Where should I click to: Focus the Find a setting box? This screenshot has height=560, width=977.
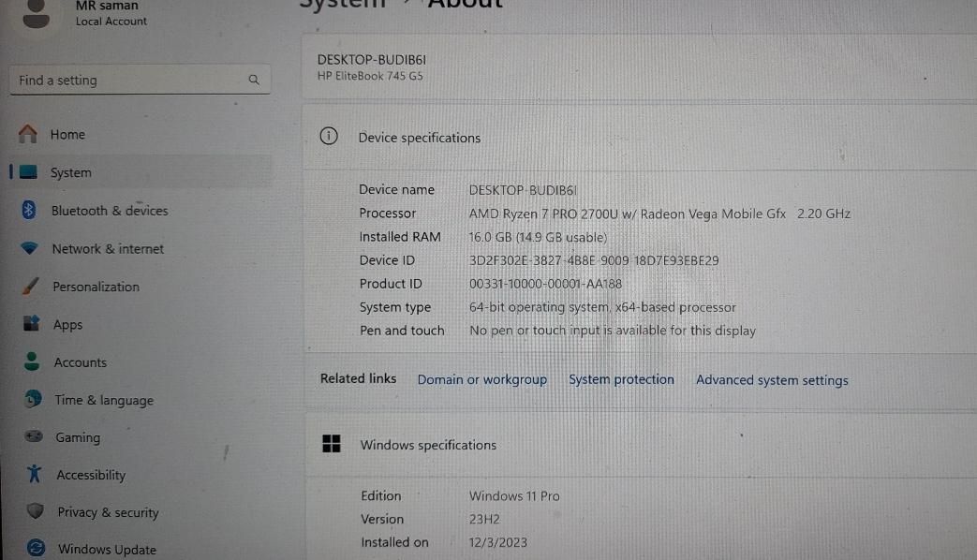pyautogui.click(x=140, y=80)
